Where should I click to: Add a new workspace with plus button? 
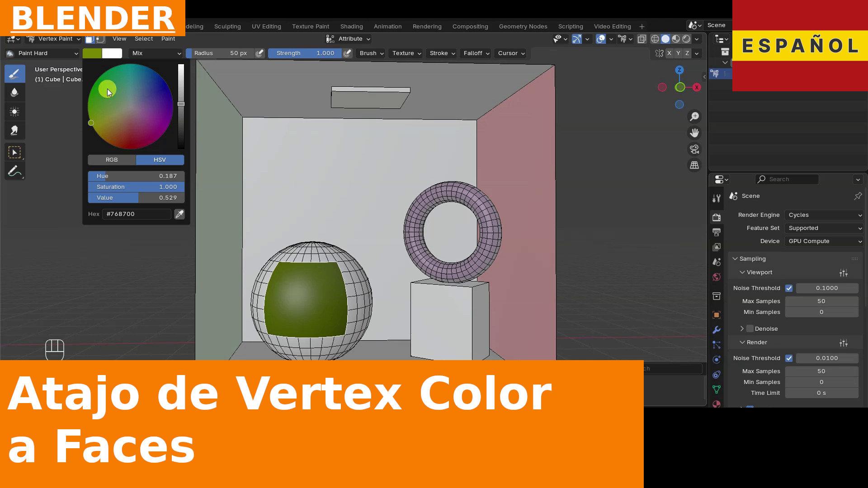[x=642, y=27]
